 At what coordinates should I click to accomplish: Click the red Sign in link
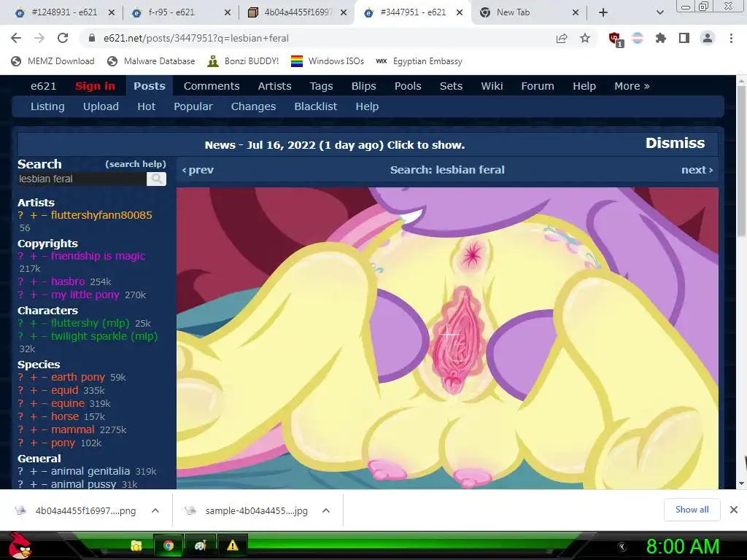(x=95, y=86)
